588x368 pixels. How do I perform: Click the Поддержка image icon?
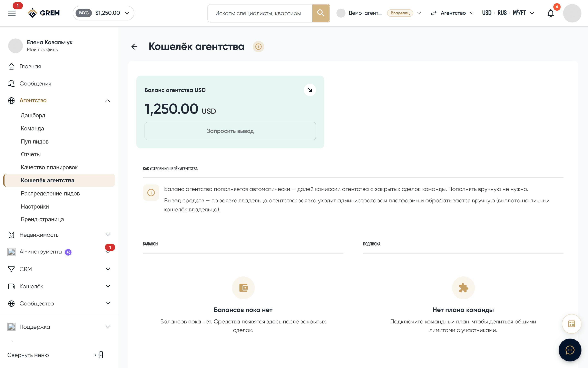coord(11,327)
